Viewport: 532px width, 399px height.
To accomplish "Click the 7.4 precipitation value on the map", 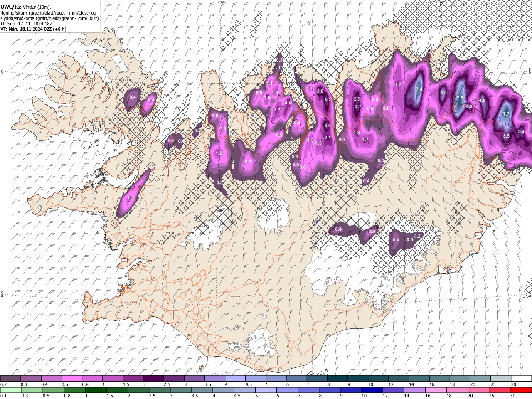I will pyautogui.click(x=419, y=89).
